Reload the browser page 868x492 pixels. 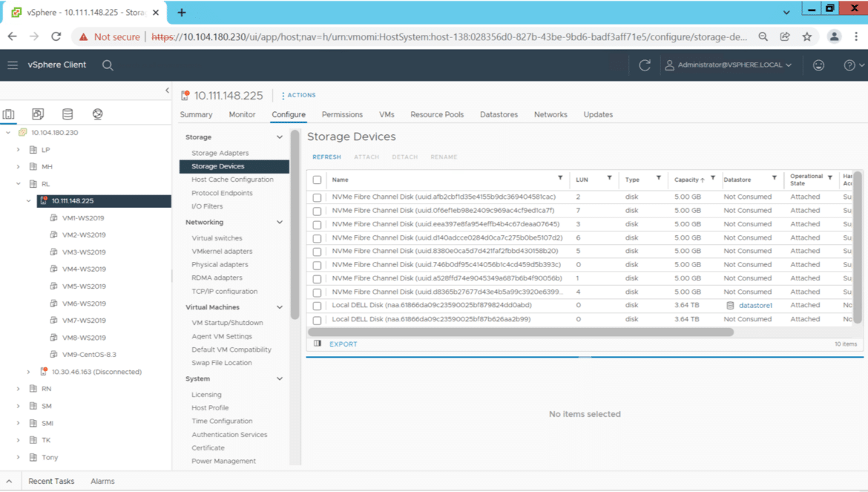56,36
